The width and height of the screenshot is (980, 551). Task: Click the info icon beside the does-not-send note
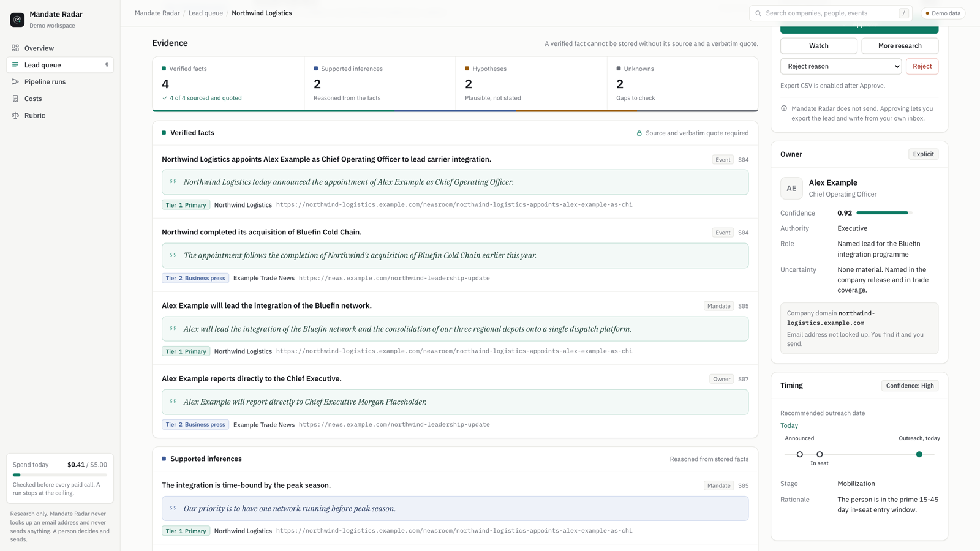point(784,108)
